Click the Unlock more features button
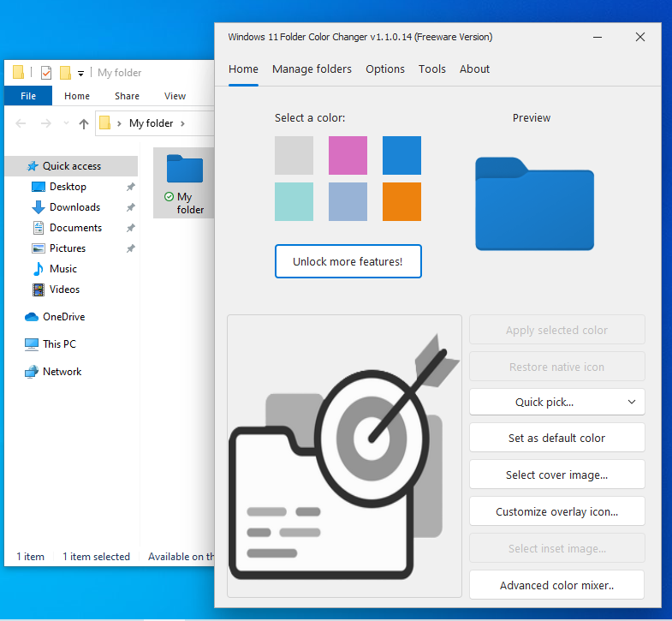Screen dimensions: 672x621 [348, 261]
